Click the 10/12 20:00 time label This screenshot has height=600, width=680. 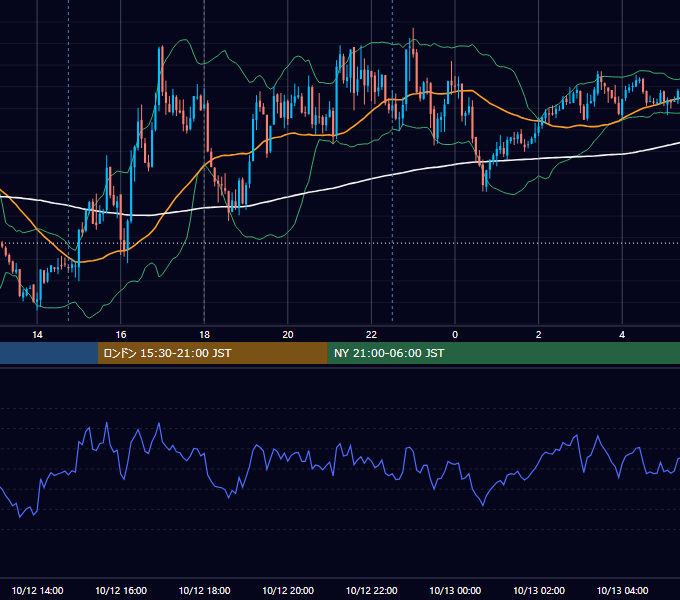coord(288,590)
